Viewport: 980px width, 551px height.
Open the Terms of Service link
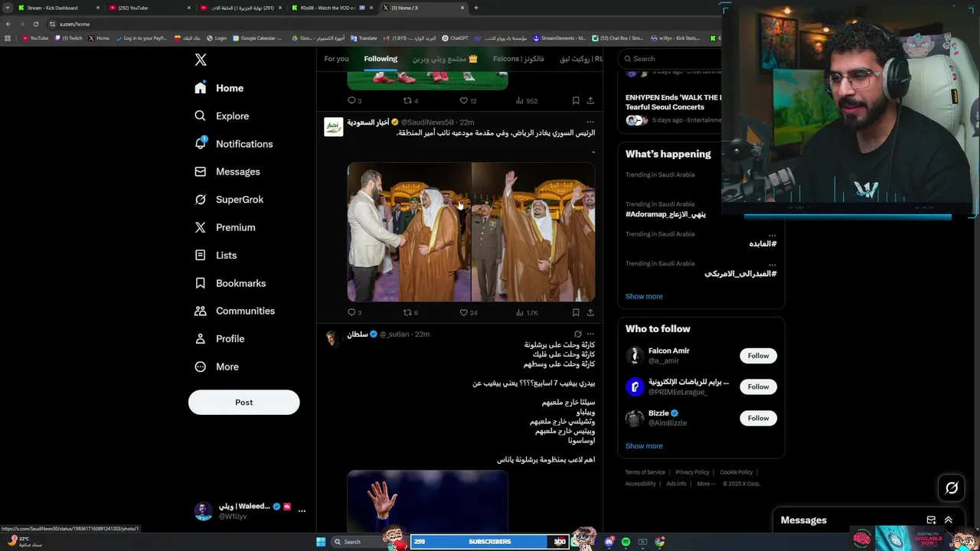coord(645,472)
